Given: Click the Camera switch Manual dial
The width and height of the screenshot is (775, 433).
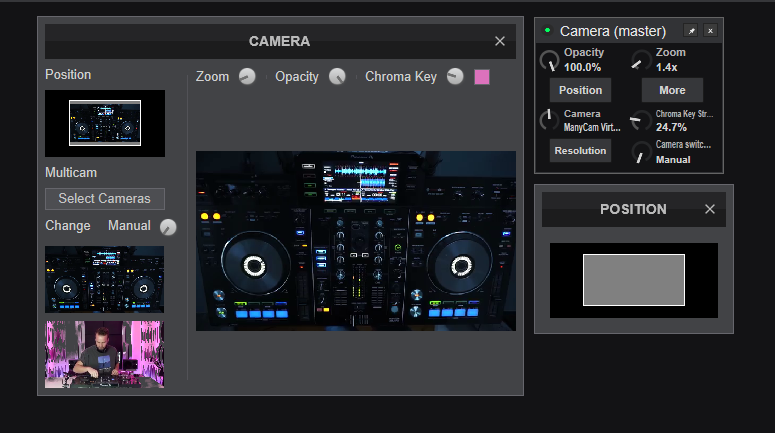Looking at the screenshot, I should pyautogui.click(x=641, y=153).
